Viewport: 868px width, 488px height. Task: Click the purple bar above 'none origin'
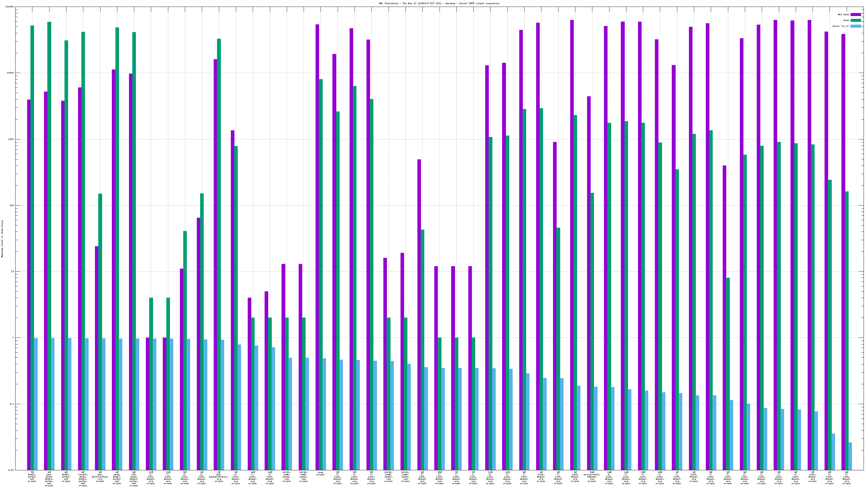click(x=317, y=236)
